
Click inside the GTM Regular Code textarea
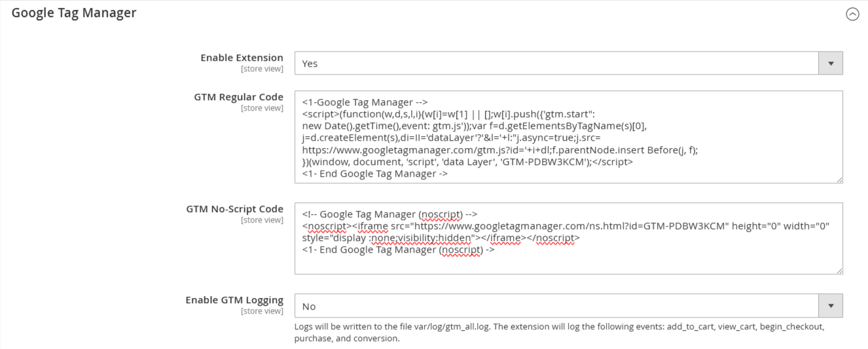pyautogui.click(x=568, y=137)
